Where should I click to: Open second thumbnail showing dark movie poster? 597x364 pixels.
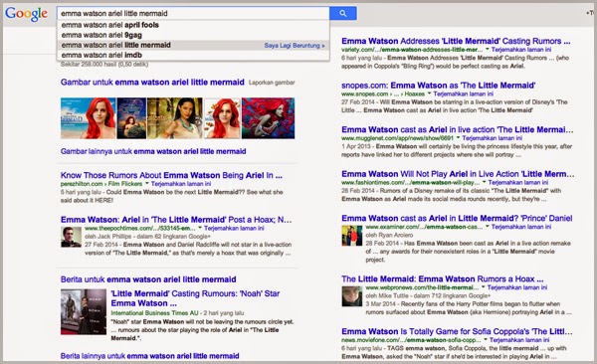131,118
